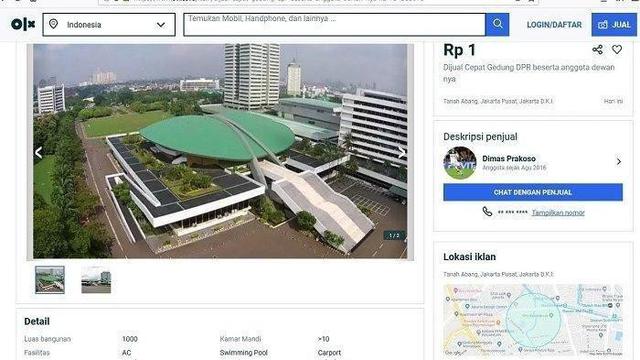Click the 'Luas bangunan' detail label
Screen dimensions: 640x360
coord(47,339)
